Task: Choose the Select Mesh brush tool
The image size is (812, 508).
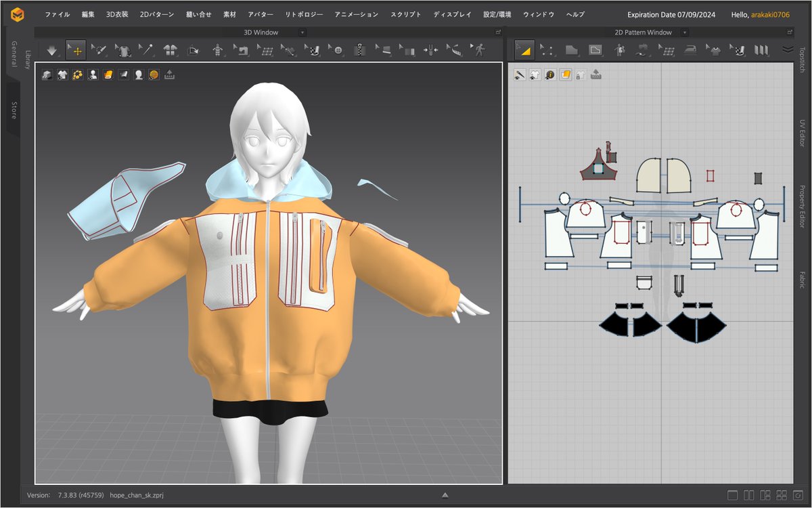Action: click(x=99, y=50)
